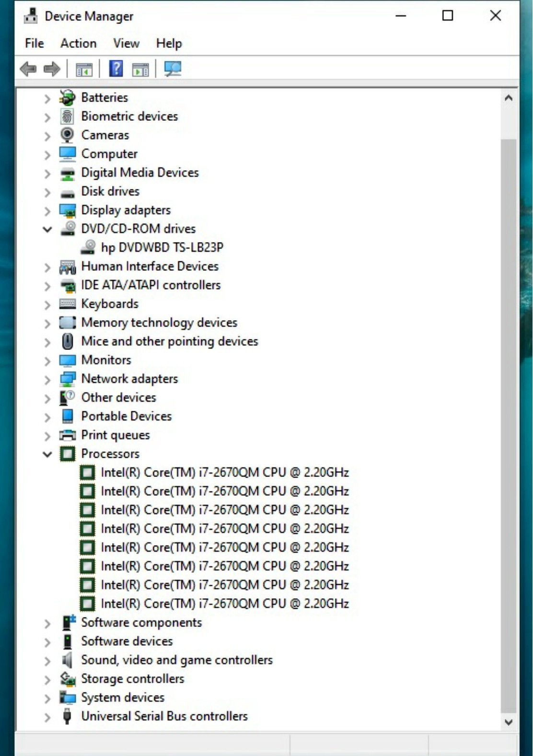This screenshot has height=756, width=533.
Task: Click the hp DVDWBD drive icon
Action: pyautogui.click(x=88, y=247)
